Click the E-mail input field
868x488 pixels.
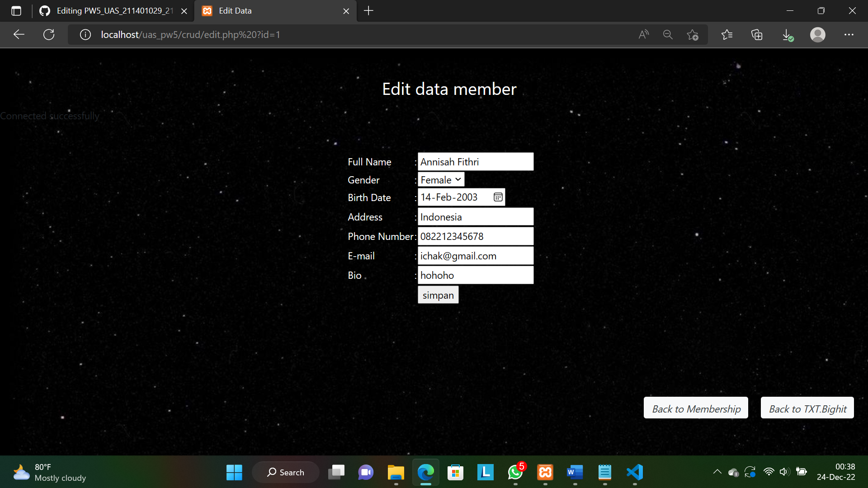coord(476,256)
